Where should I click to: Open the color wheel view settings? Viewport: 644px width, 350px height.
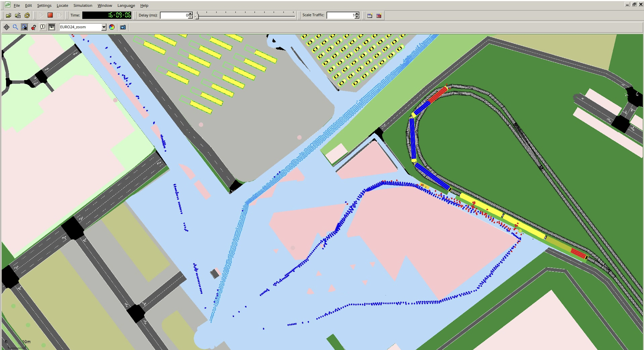tap(112, 27)
